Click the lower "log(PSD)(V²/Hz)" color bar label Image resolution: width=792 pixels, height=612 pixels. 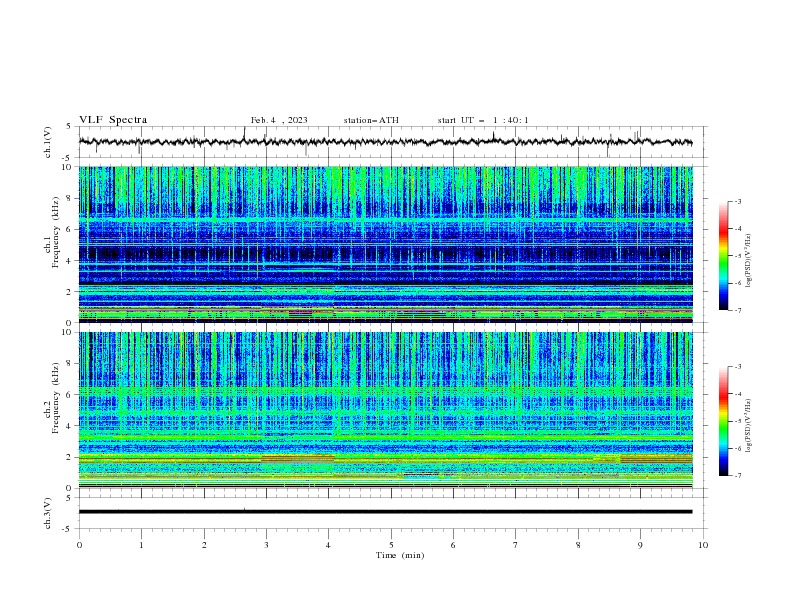[x=749, y=426]
